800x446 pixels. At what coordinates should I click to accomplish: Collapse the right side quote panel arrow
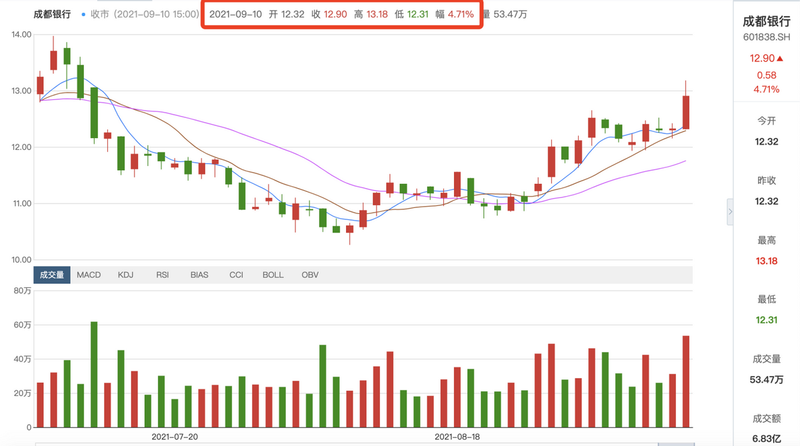click(x=730, y=212)
